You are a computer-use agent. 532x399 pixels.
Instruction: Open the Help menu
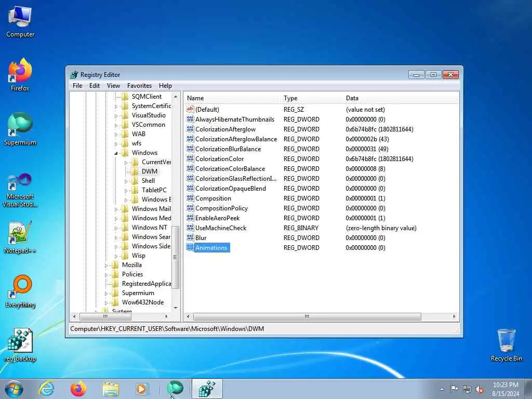click(x=165, y=86)
